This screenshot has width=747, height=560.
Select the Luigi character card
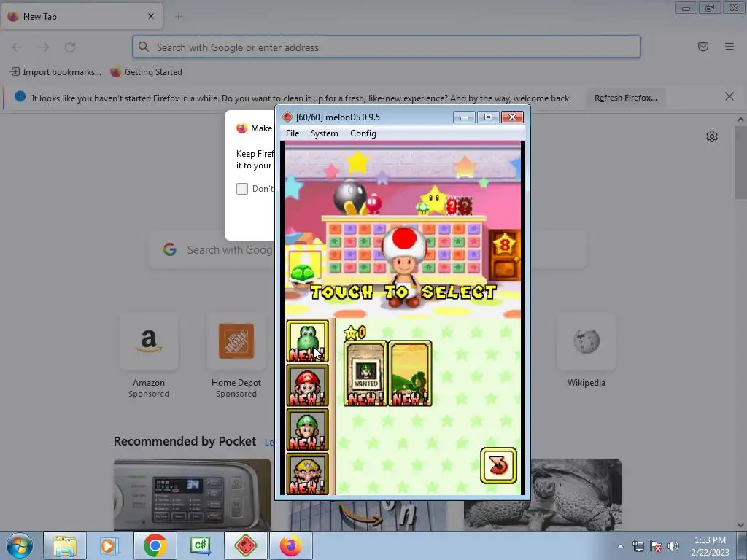click(307, 429)
